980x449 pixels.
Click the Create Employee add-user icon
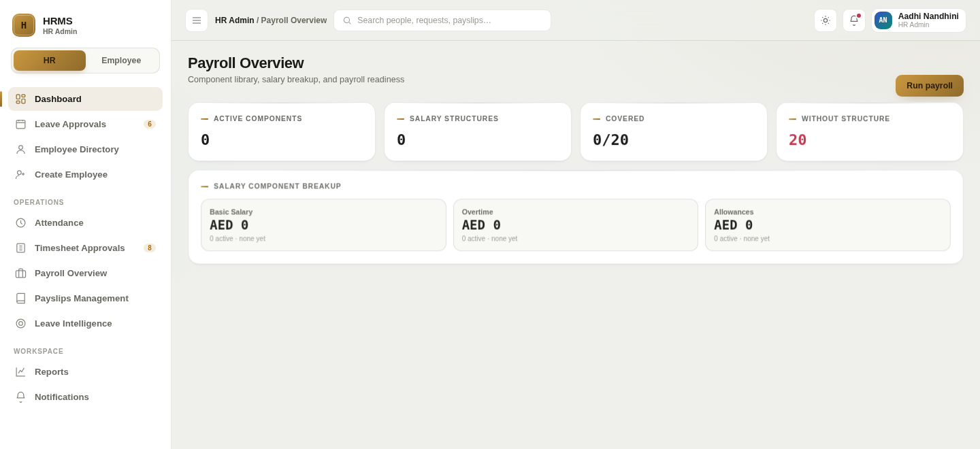20,175
